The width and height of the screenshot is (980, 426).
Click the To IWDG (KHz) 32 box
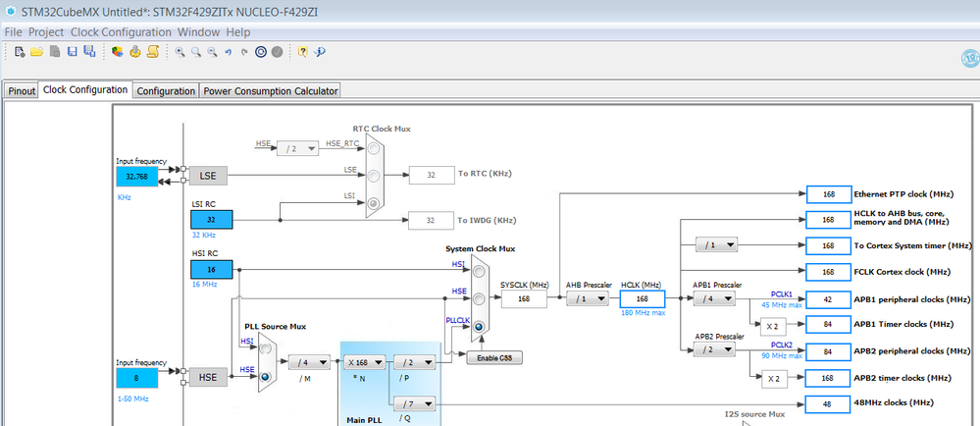pos(432,220)
